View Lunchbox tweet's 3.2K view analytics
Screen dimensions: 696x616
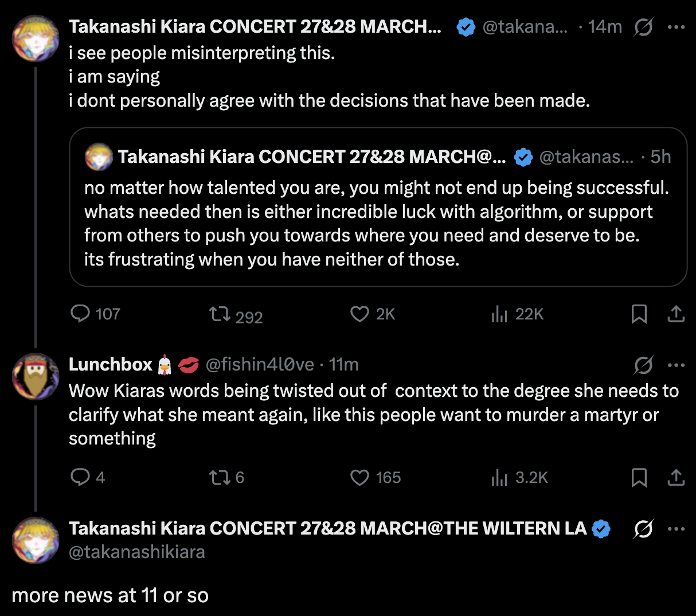click(x=499, y=477)
